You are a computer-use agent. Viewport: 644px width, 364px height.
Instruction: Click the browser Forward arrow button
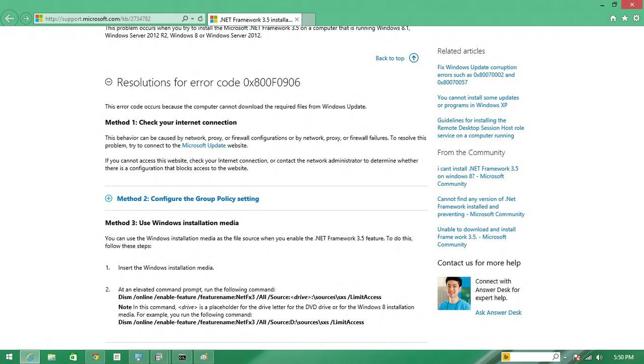click(26, 19)
